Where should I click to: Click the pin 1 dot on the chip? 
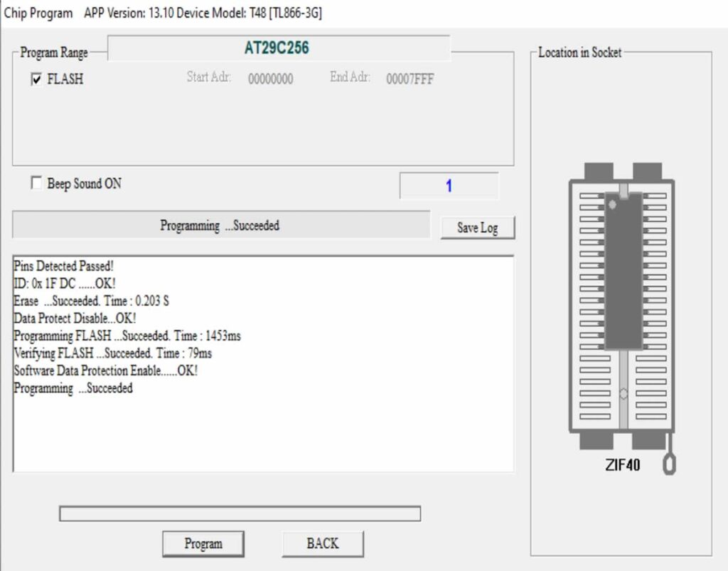612,205
